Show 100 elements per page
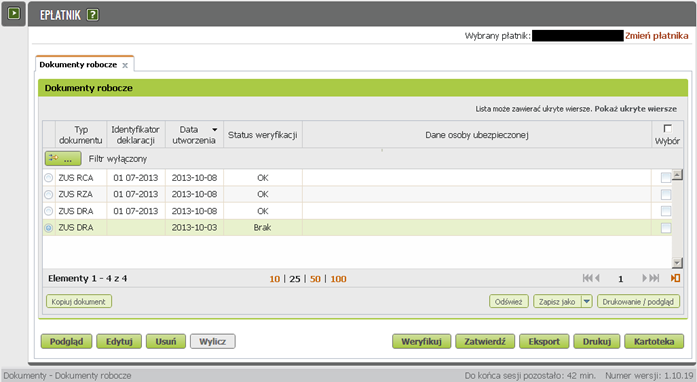The width and height of the screenshot is (697, 382). click(338, 279)
